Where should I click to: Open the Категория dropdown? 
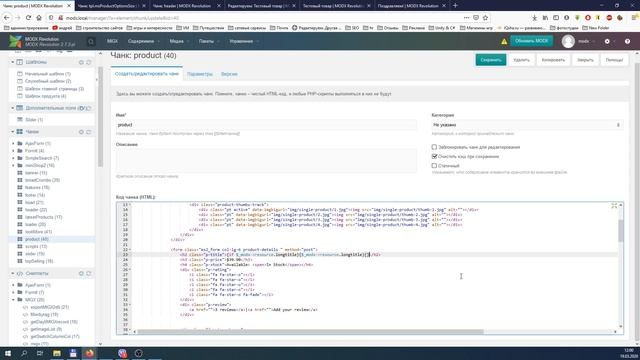(x=527, y=125)
